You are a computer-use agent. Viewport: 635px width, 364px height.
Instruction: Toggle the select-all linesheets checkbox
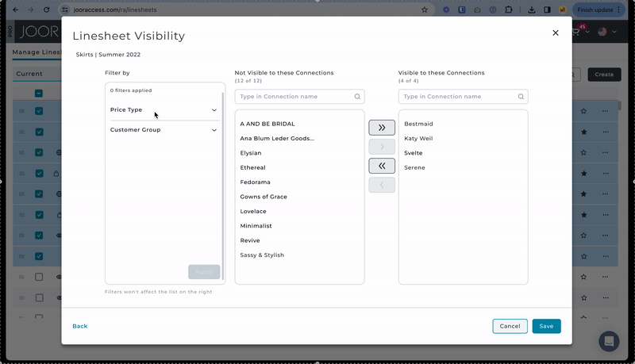[39, 94]
